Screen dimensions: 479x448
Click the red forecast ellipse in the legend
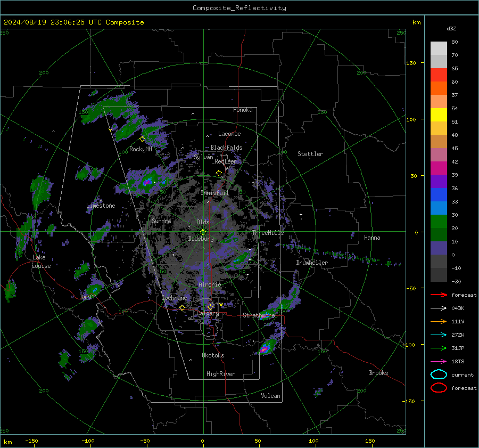pyautogui.click(x=439, y=388)
